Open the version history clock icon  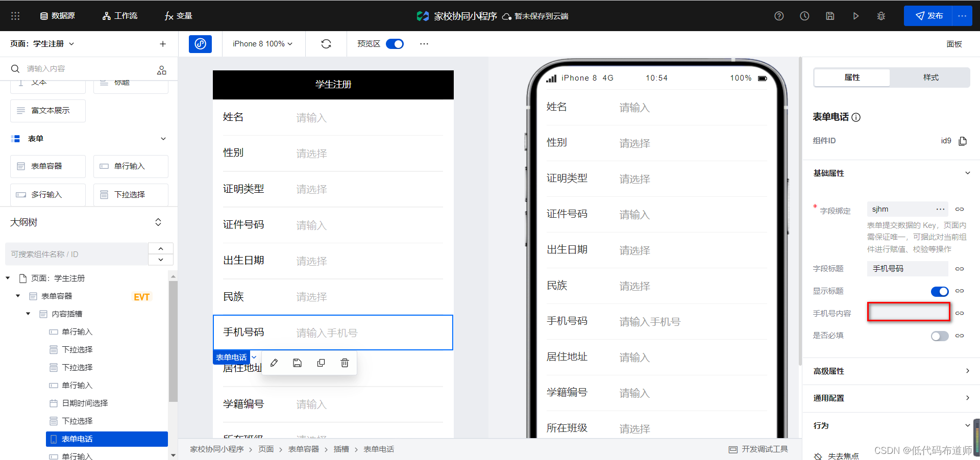[804, 16]
